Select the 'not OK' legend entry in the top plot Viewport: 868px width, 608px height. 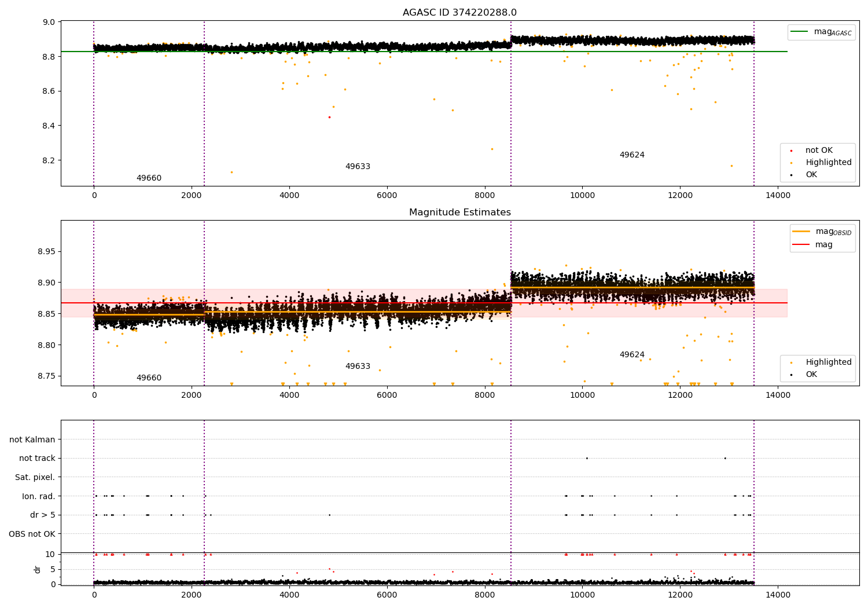[819, 151]
